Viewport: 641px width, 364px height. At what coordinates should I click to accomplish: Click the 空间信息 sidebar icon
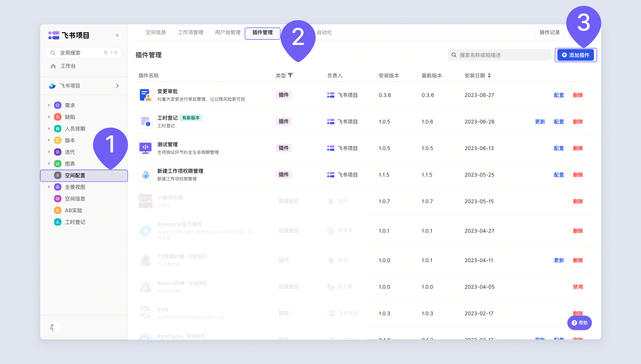coord(58,199)
